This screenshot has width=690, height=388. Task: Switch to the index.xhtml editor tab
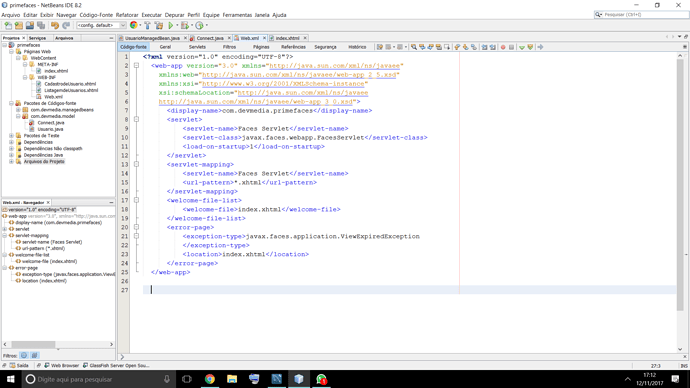pos(287,38)
